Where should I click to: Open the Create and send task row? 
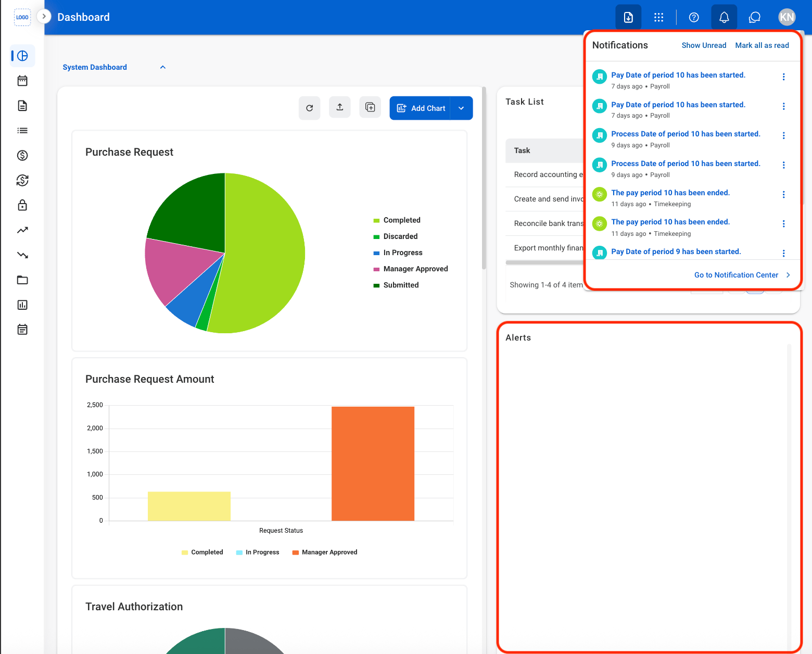[544, 199]
